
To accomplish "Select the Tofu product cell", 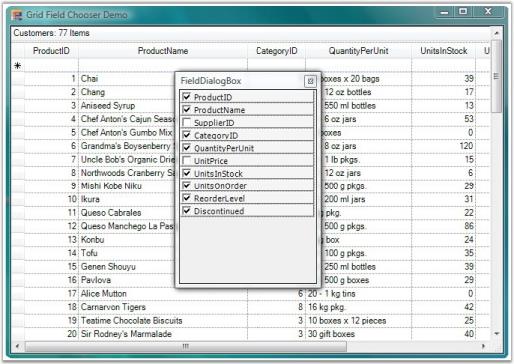I will coord(127,253).
